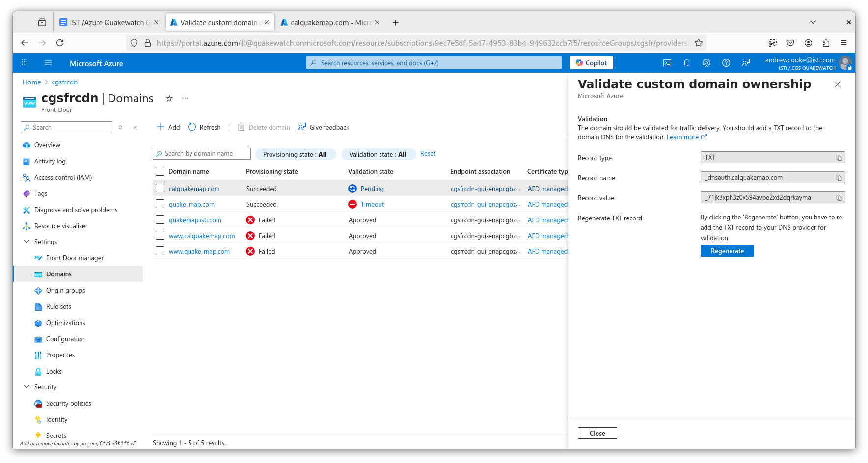Open the list all tabs dropdown

(x=813, y=22)
